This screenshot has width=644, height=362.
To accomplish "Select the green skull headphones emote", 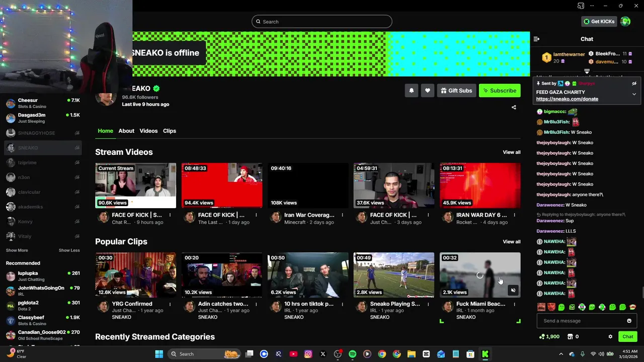I will tap(582, 307).
